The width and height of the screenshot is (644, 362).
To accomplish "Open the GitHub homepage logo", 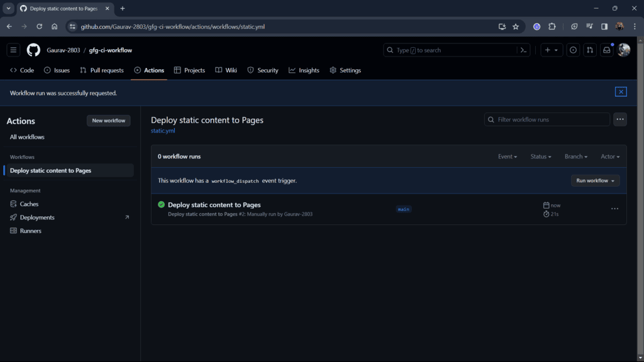I will (34, 50).
